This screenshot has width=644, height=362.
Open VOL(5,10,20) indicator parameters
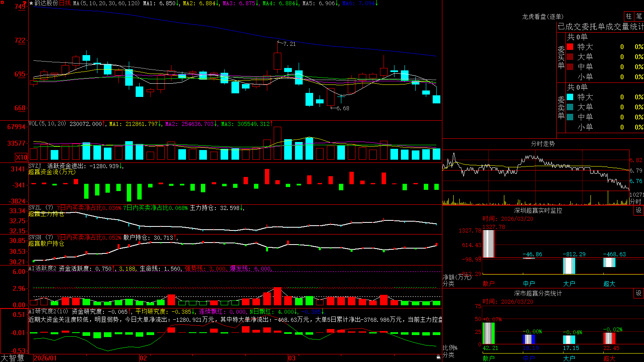pyautogui.click(x=47, y=124)
